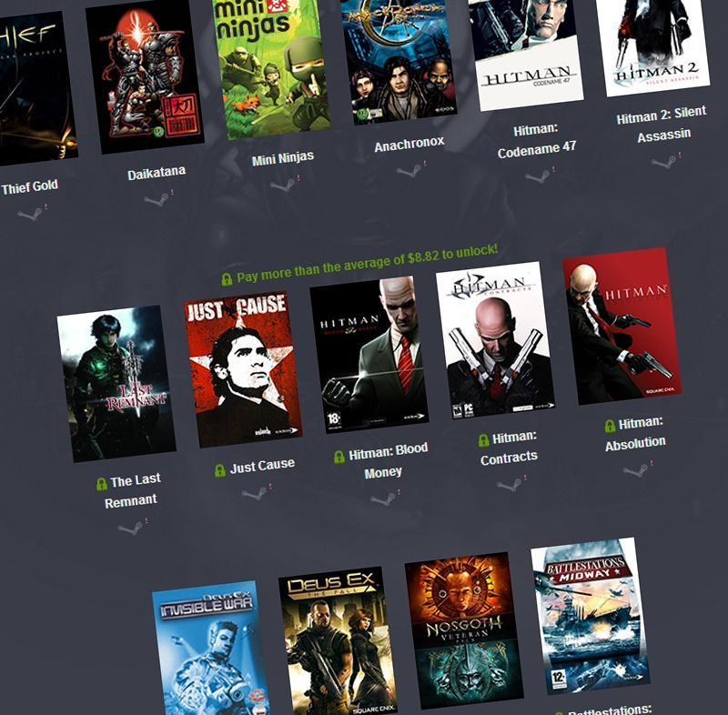Image resolution: width=728 pixels, height=715 pixels.
Task: Select the Steam icon below Just Cause
Action: click(x=255, y=494)
